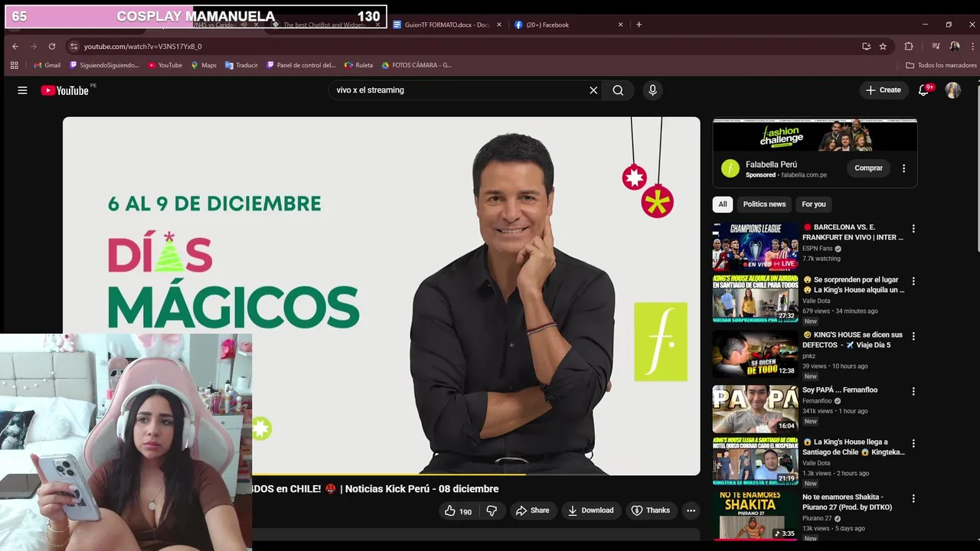The width and height of the screenshot is (980, 551).
Task: Close the Facebook tab
Action: [x=620, y=24]
